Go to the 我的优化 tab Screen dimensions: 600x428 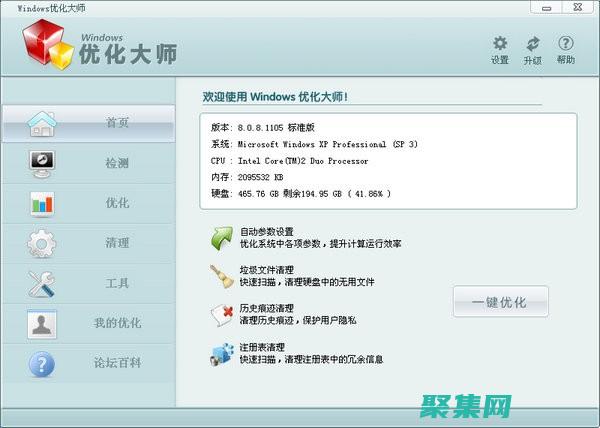tap(89, 324)
